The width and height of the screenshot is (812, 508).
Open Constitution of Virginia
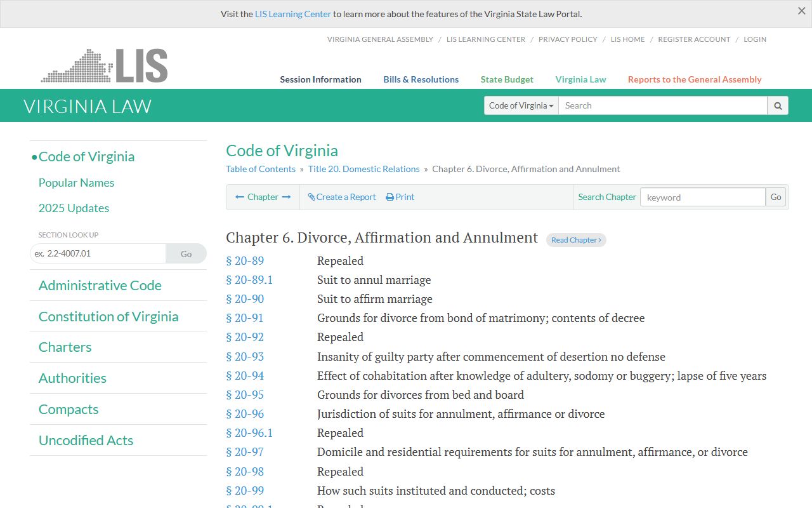(x=108, y=316)
